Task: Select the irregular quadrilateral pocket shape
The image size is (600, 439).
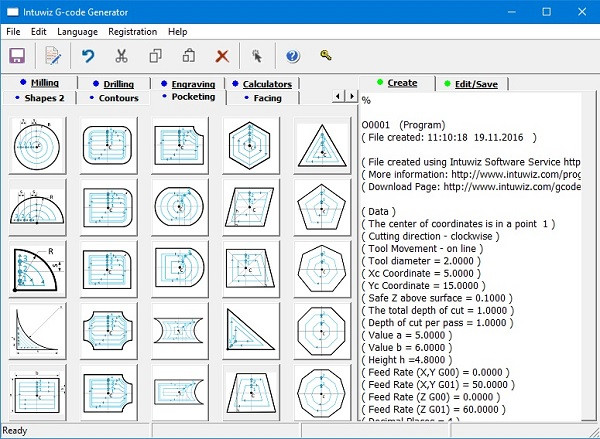Action: point(251,269)
